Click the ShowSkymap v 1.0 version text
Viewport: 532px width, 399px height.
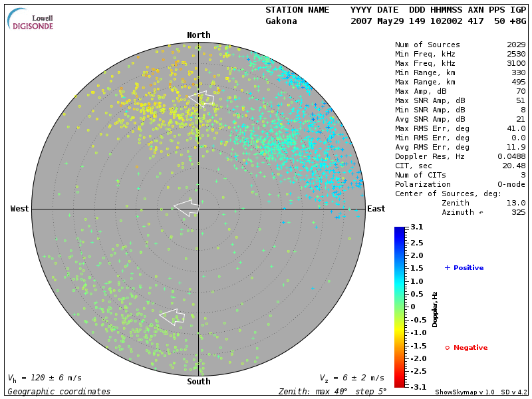pyautogui.click(x=465, y=392)
